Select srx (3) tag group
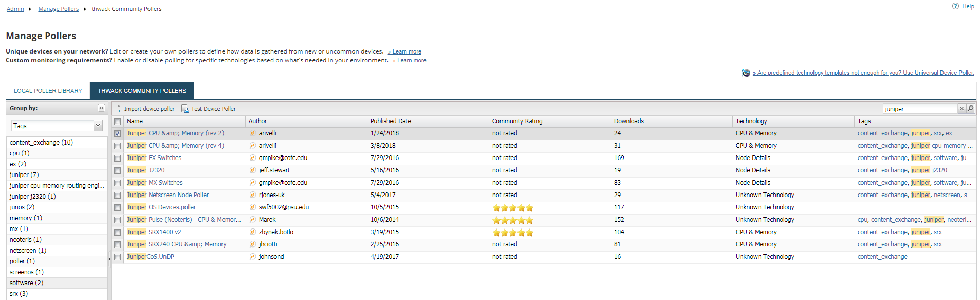This screenshot has height=300, width=980. 19,294
